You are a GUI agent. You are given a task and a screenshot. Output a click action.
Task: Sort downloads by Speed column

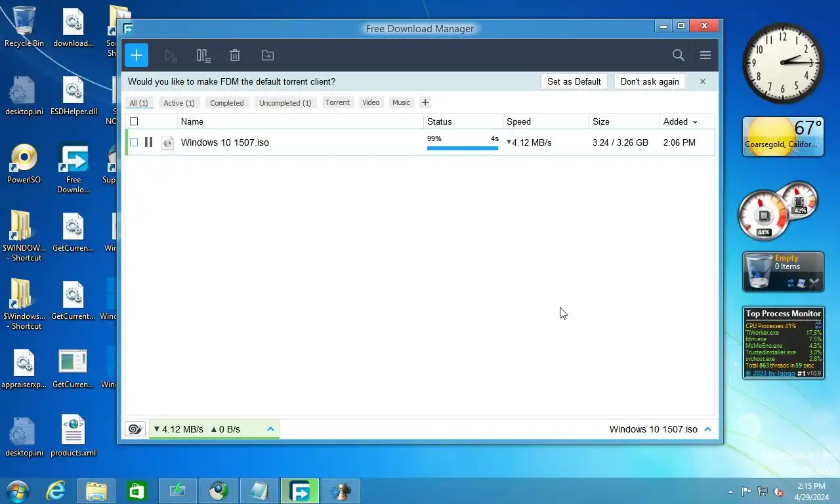pyautogui.click(x=546, y=121)
